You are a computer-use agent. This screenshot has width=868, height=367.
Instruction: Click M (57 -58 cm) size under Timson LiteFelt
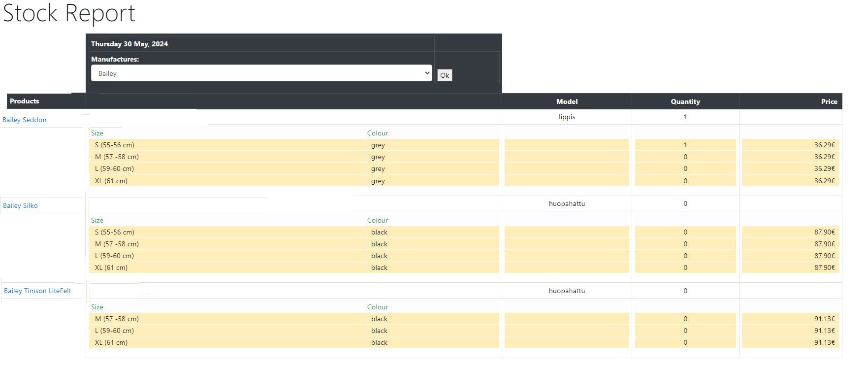117,319
